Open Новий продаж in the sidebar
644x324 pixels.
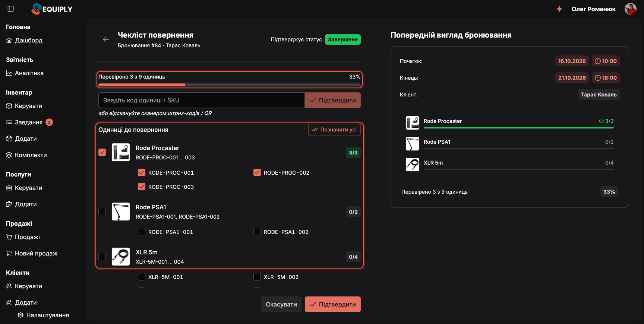coord(32,253)
